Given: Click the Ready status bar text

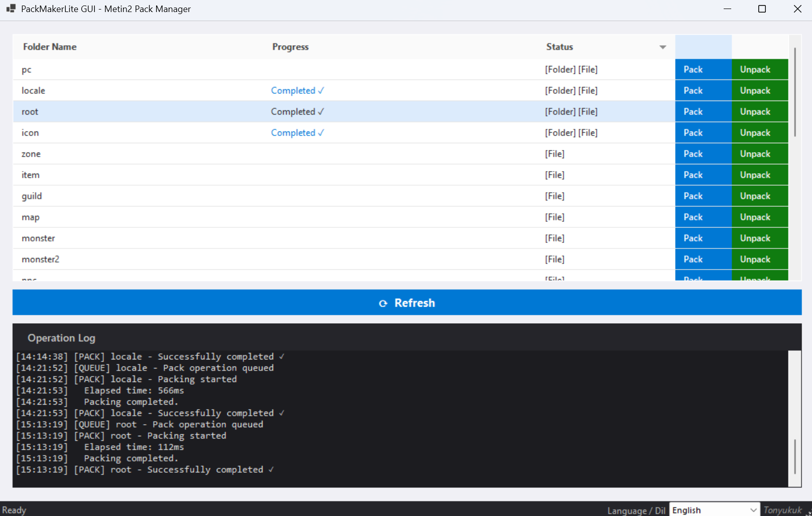Looking at the screenshot, I should (14, 510).
